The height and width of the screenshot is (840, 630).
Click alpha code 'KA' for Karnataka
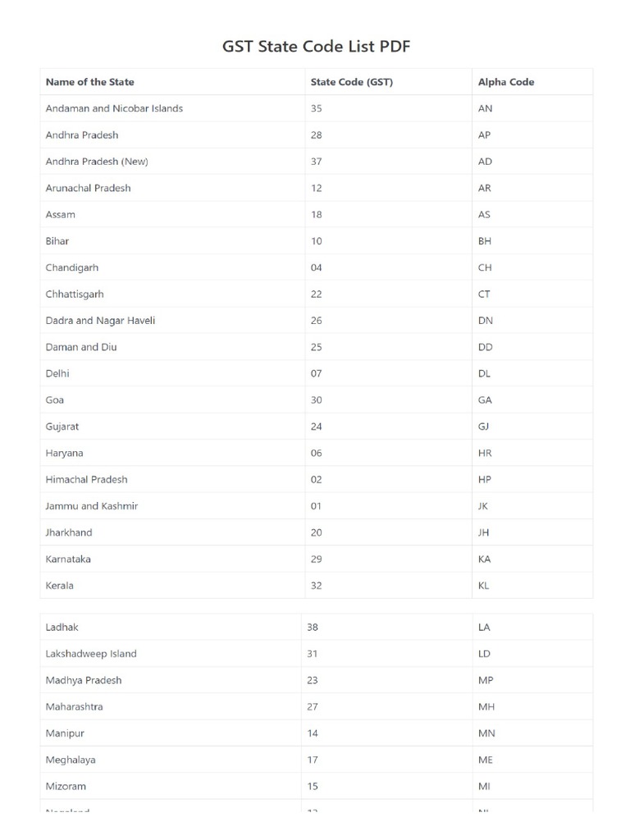485,559
